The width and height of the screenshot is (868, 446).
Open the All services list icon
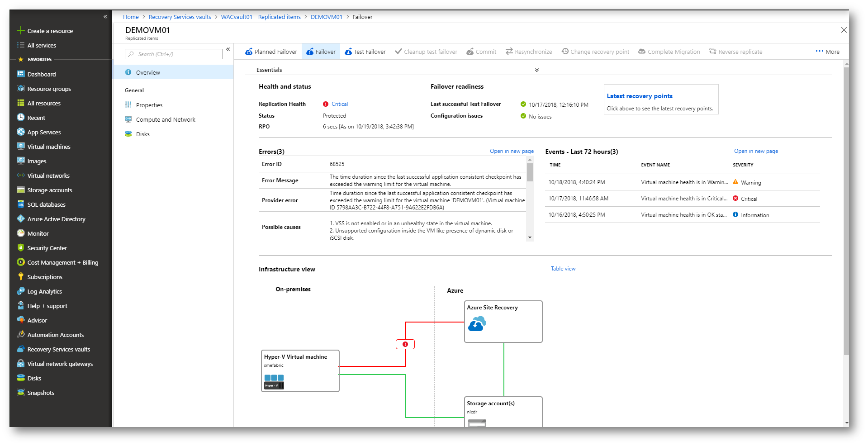[20, 45]
